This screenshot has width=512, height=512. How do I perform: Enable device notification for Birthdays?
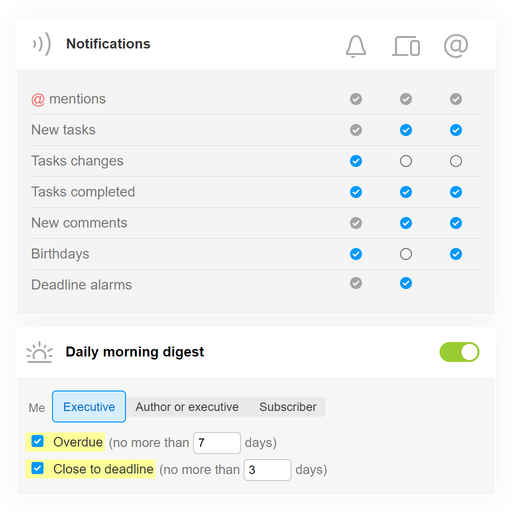click(406, 254)
